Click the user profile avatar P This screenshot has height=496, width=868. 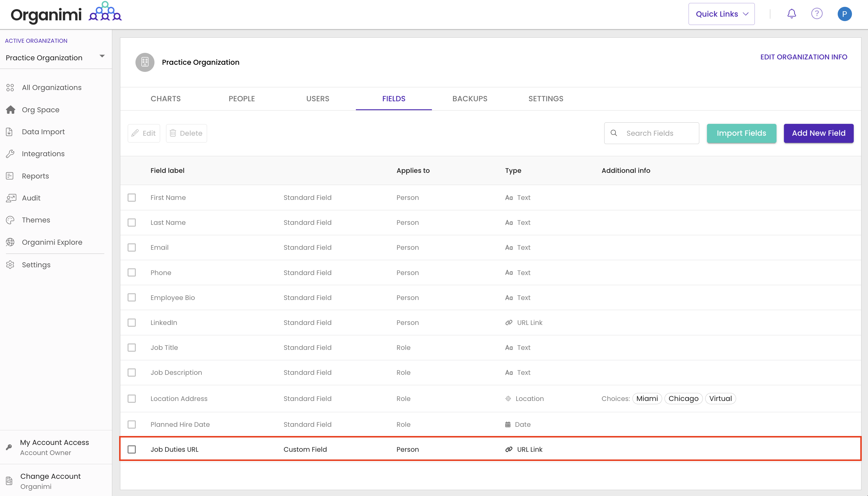(844, 14)
